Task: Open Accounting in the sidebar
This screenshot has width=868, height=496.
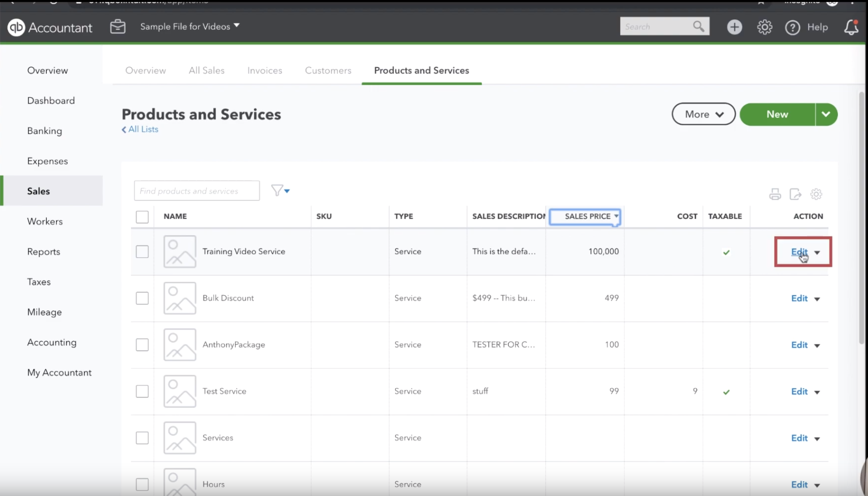Action: pos(52,342)
